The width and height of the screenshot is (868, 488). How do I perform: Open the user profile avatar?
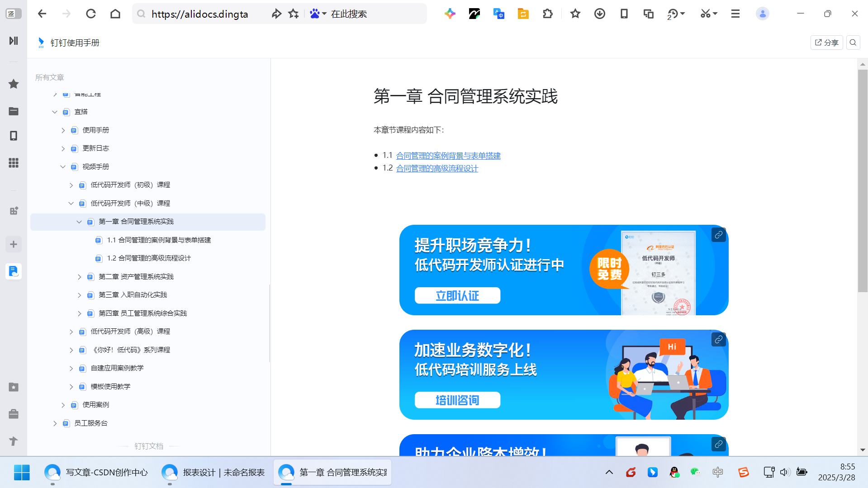(763, 14)
